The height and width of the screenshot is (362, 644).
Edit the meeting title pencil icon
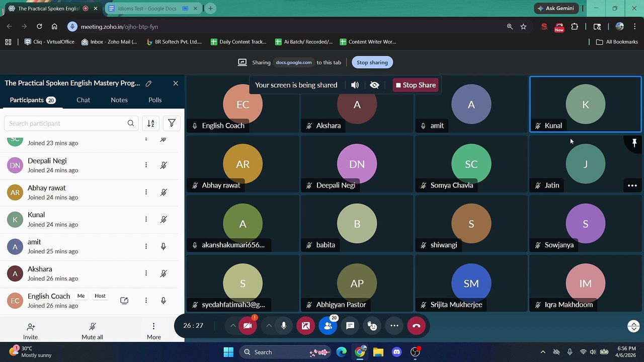(148, 83)
